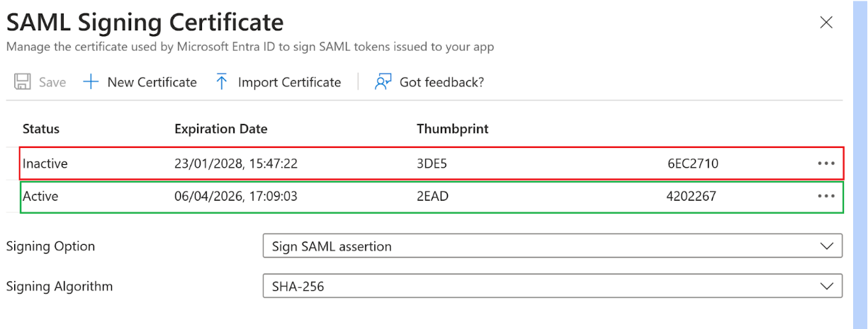This screenshot has height=329, width=868.
Task: Click the Got feedback? link
Action: pyautogui.click(x=441, y=82)
